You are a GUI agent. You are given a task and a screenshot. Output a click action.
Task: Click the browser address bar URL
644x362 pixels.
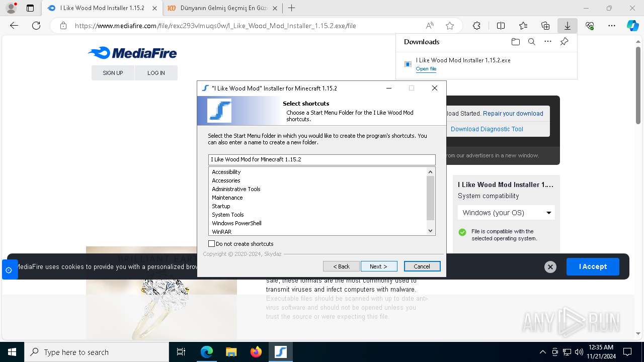click(215, 26)
